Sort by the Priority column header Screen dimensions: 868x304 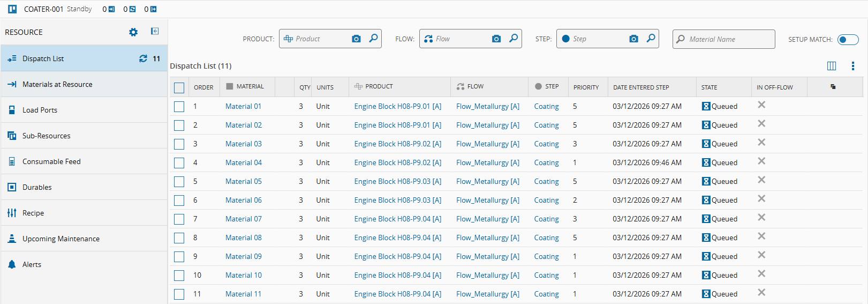click(586, 87)
